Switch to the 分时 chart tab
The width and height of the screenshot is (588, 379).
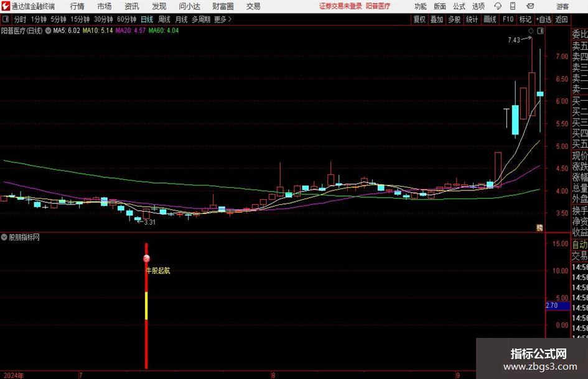[x=21, y=19]
